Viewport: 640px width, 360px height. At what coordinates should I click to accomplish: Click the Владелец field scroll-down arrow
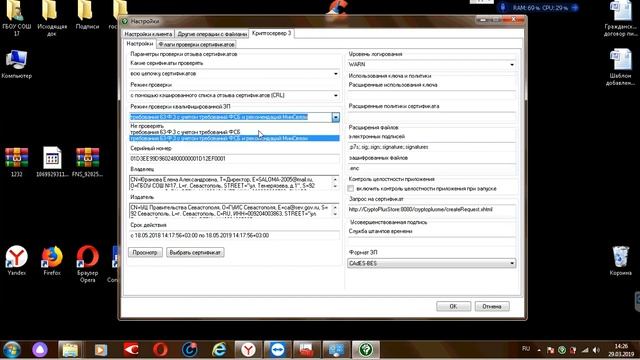pos(336,186)
